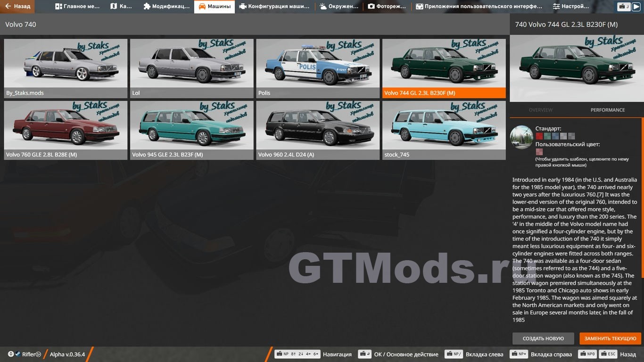
Task: Open the Модификации tab
Action: [166, 7]
